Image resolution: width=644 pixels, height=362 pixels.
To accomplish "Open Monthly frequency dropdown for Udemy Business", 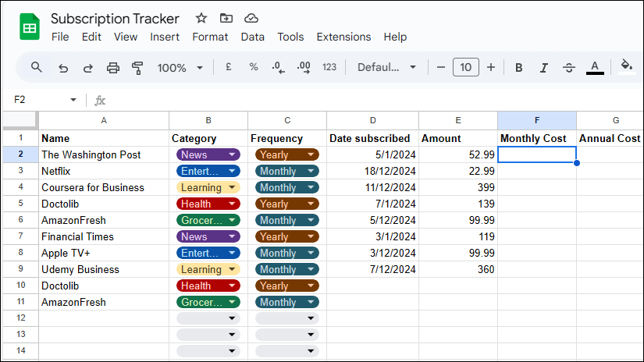I will [x=287, y=270].
